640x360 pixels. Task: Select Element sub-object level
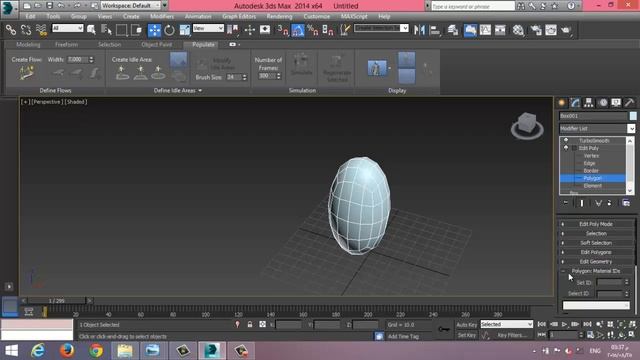pos(592,186)
